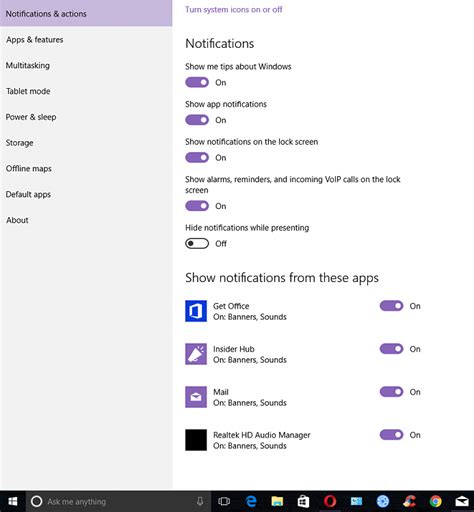Disable Show app notifications switch
Image resolution: width=474 pixels, height=512 pixels.
coord(197,120)
